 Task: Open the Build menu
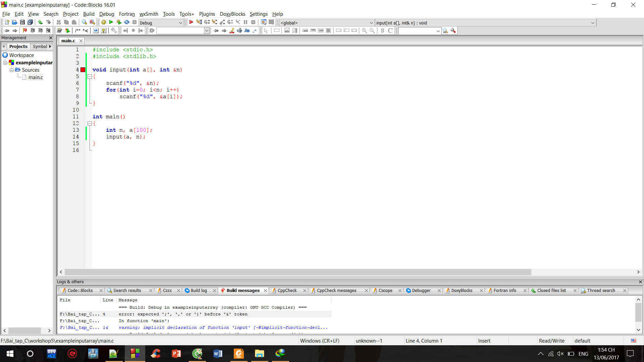tap(89, 14)
